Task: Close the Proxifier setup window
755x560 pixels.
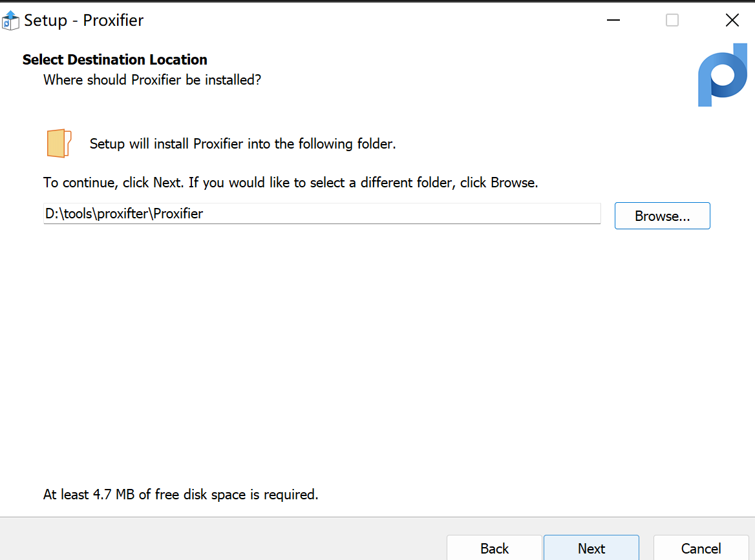Action: click(x=732, y=20)
